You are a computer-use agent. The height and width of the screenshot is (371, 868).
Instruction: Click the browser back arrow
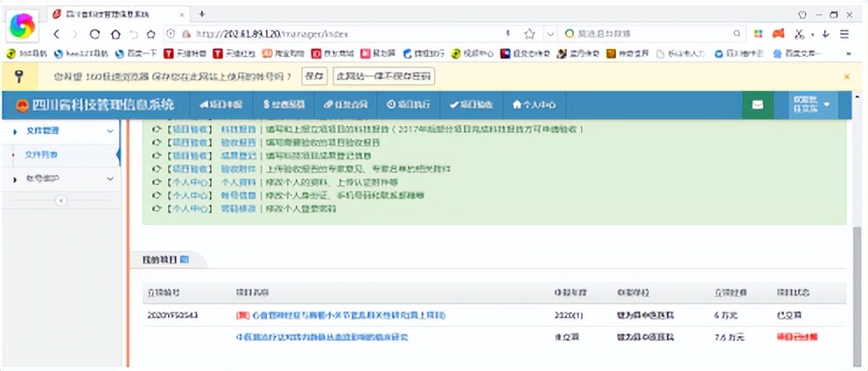[57, 34]
